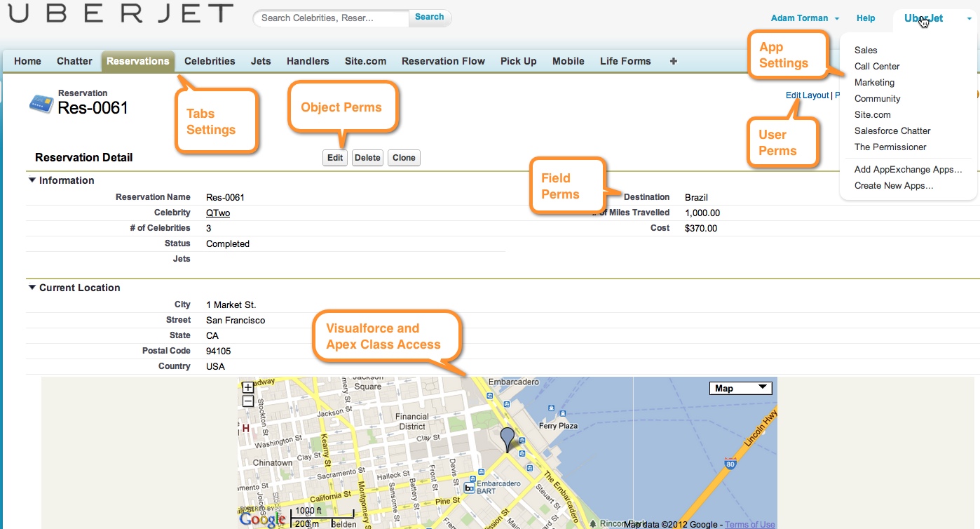Screen dimensions: 980x529
Task: Click the plus icon to add tab
Action: pos(674,61)
